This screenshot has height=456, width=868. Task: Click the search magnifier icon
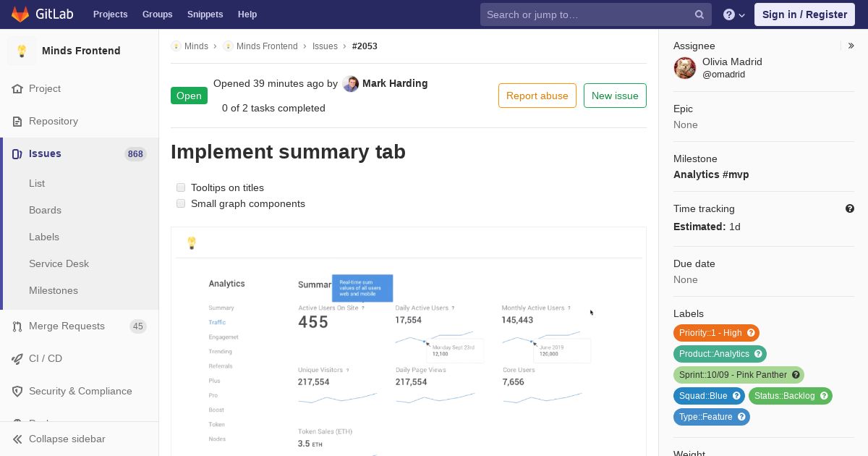click(x=699, y=14)
